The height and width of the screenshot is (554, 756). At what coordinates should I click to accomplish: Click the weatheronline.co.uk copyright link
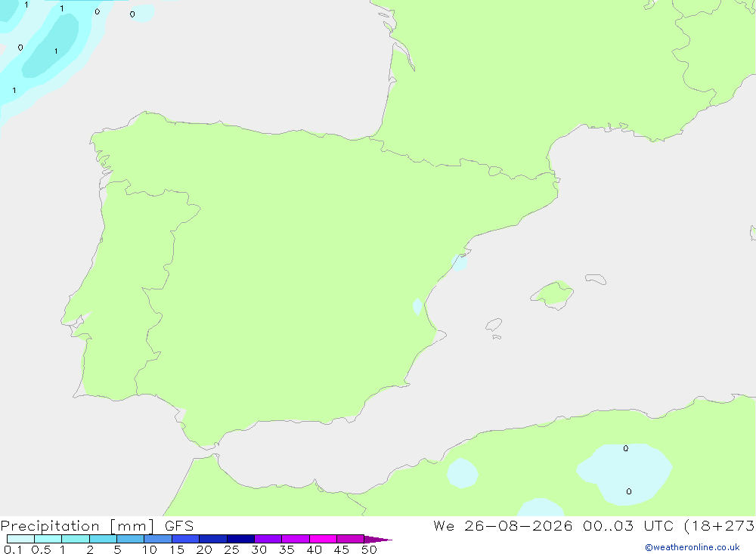point(692,547)
